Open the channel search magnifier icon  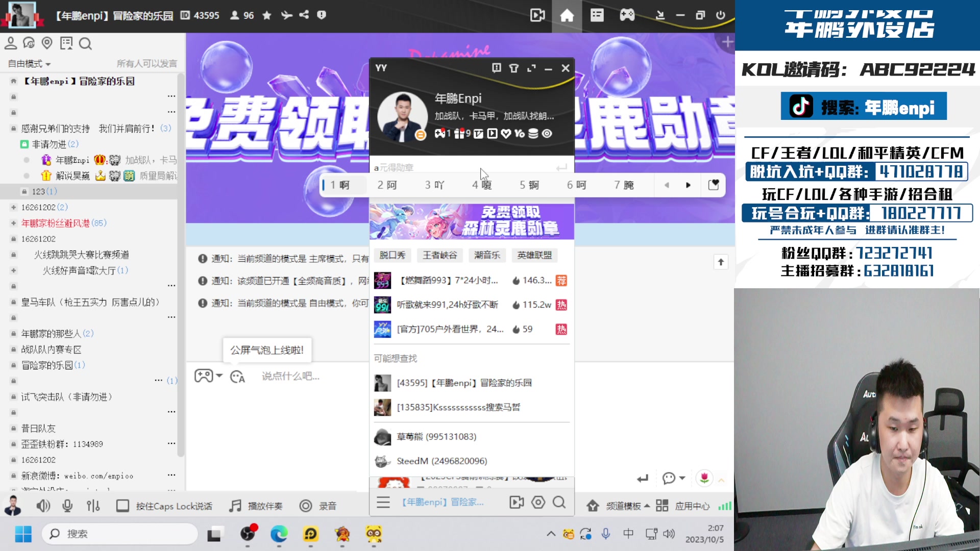[85, 44]
